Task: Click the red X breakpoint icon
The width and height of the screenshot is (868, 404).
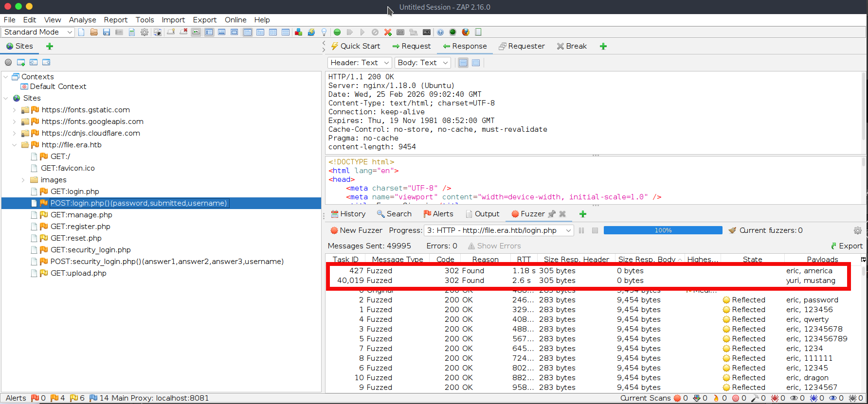Action: tap(388, 32)
